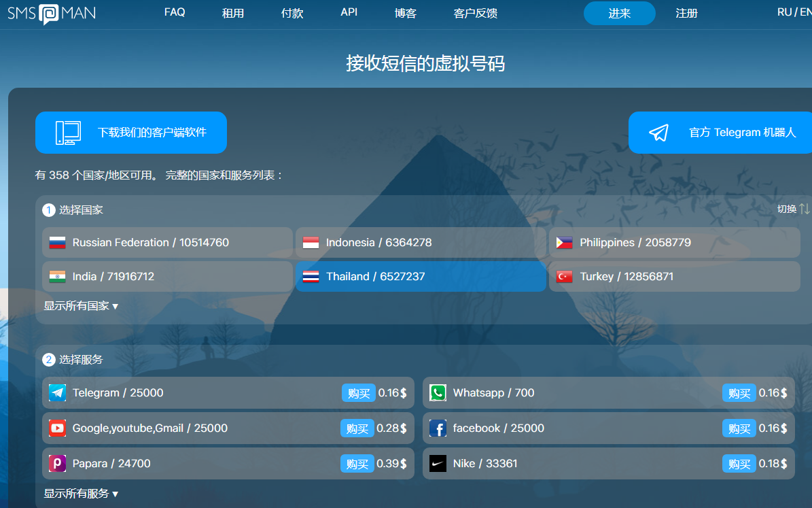The width and height of the screenshot is (812, 508).
Task: Click the paper plane Telegram bot icon
Action: click(658, 133)
